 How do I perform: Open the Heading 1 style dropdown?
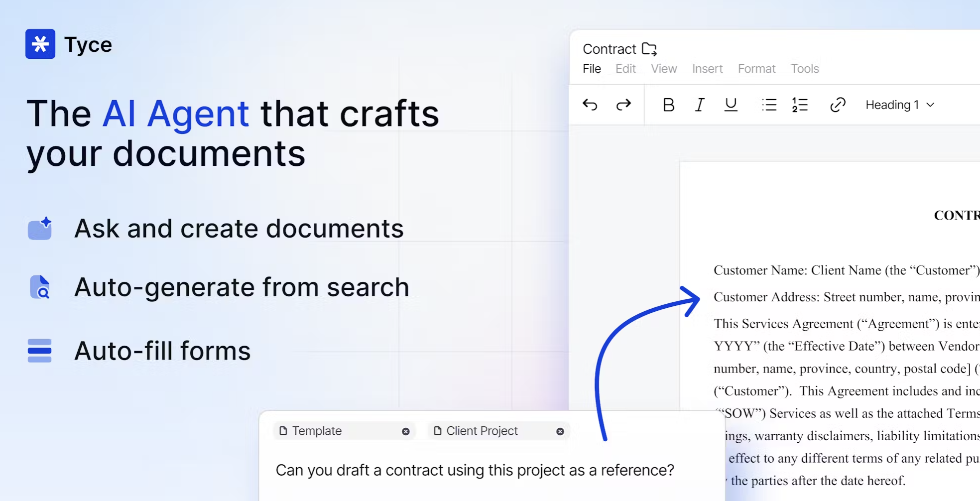(900, 105)
